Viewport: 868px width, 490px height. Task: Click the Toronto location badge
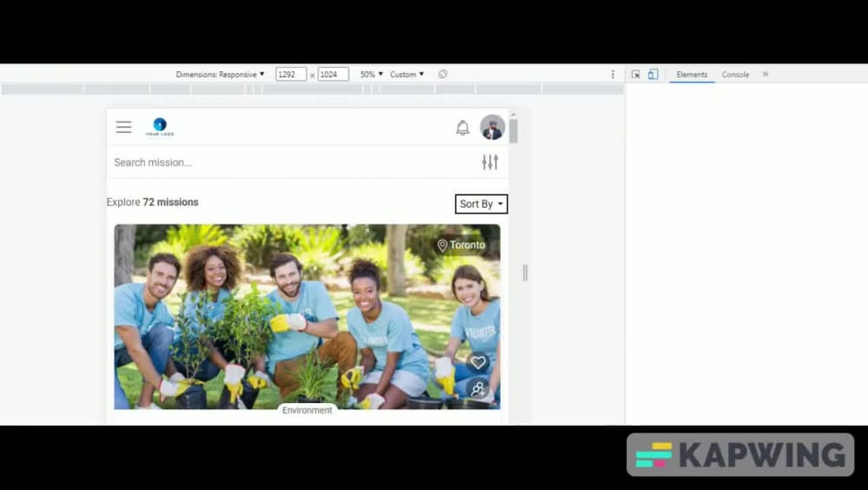point(461,245)
